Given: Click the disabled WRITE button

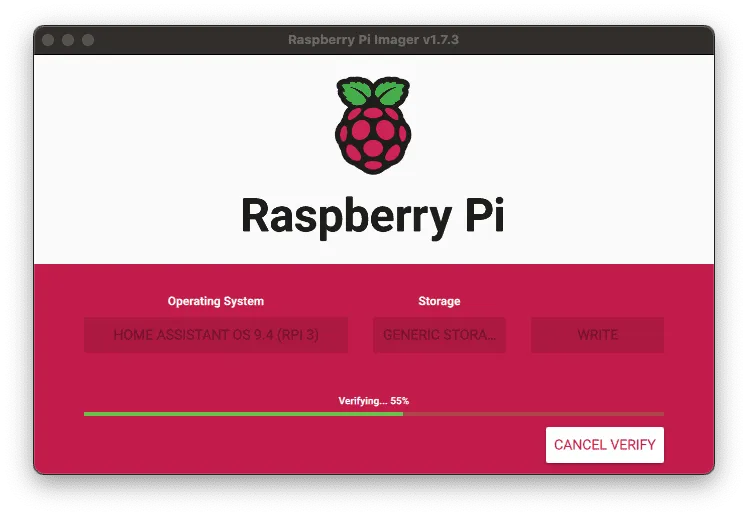Looking at the screenshot, I should click(597, 335).
